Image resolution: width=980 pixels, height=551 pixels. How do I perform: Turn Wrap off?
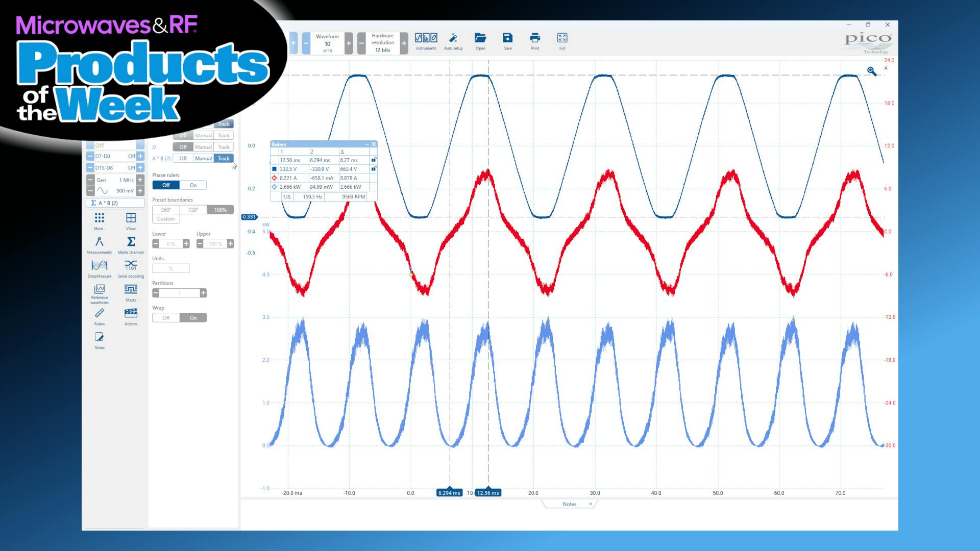coord(165,317)
